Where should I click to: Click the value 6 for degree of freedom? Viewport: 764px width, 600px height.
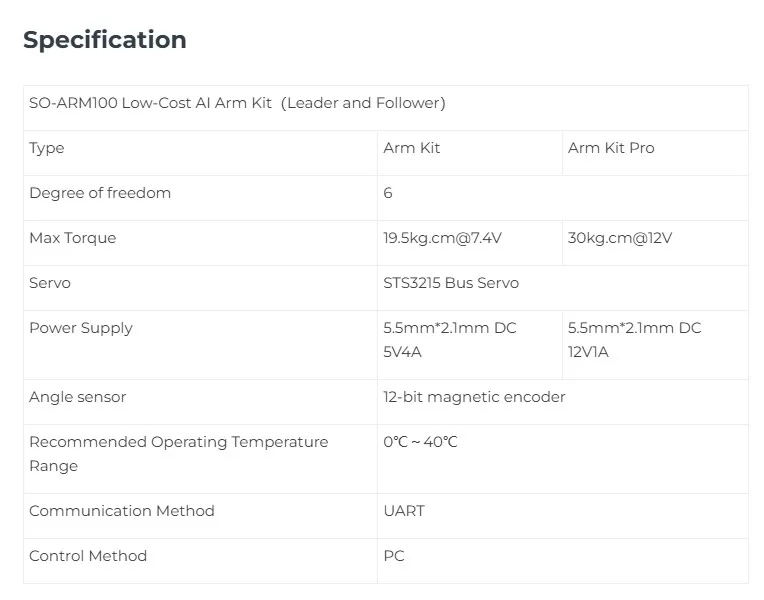click(x=388, y=193)
